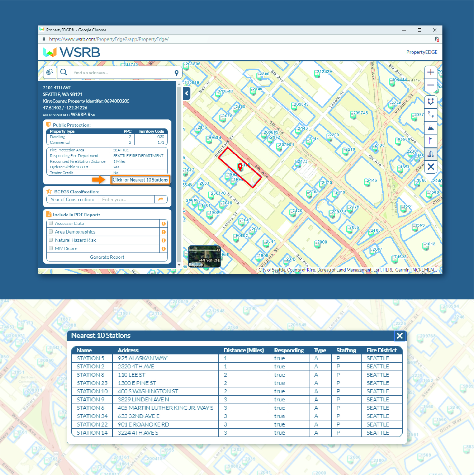Click address 405 MARTIN LUTHER KING JR WAY S

click(165, 408)
